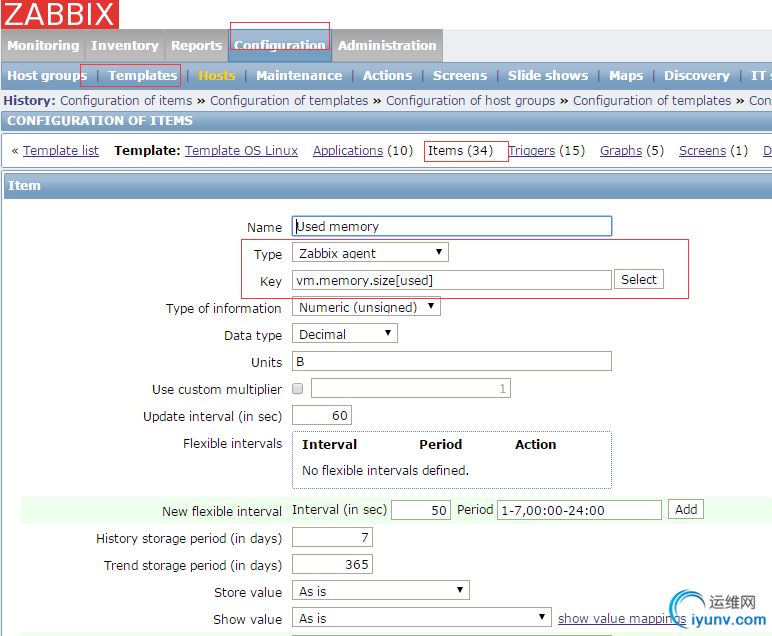The width and height of the screenshot is (772, 636).
Task: Go to Host groups submenu
Action: (47, 75)
